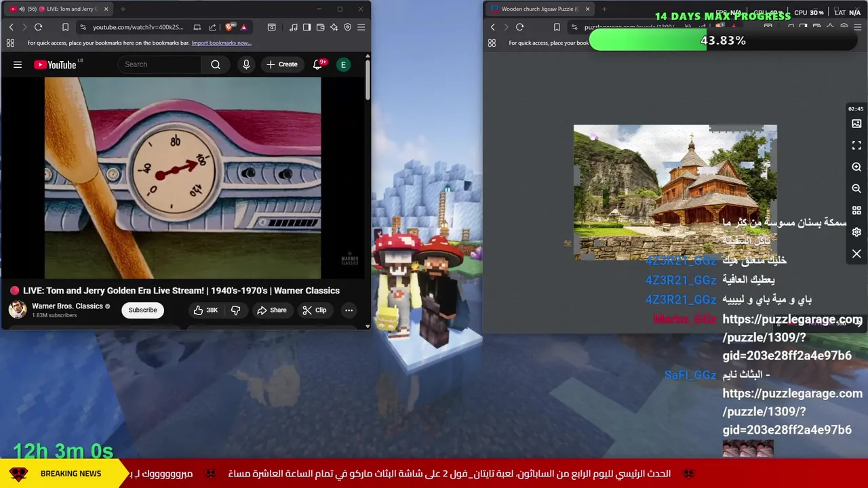
Task: Select the Wooden church Jigsaw Puzzle tab
Action: point(540,9)
